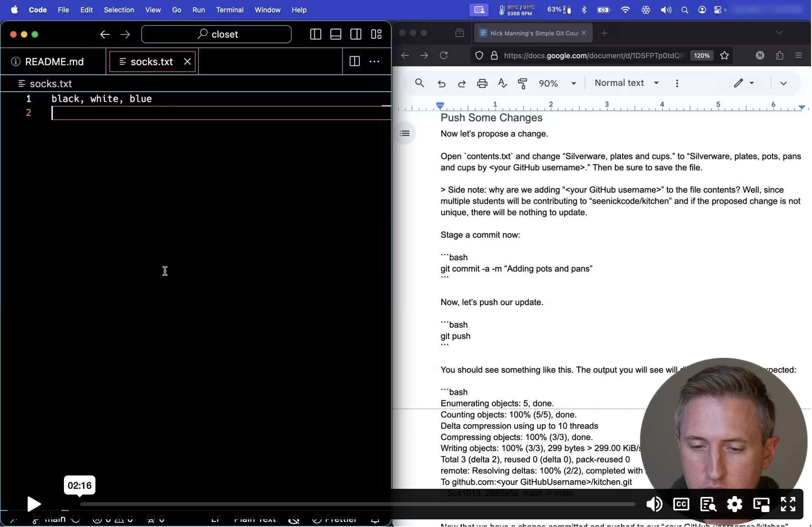Open the VS Code notifications bell
This screenshot has width=812, height=527.
(x=375, y=519)
